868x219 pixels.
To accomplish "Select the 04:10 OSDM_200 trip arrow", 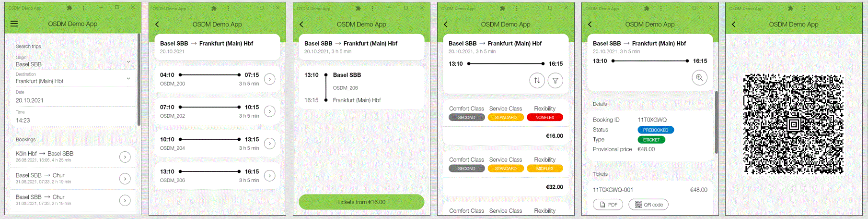I will (270, 79).
